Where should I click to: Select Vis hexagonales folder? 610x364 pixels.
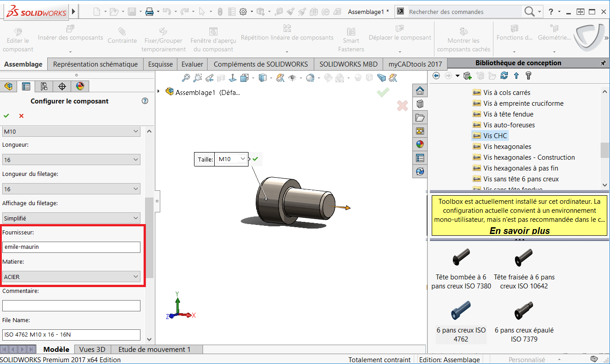point(502,146)
